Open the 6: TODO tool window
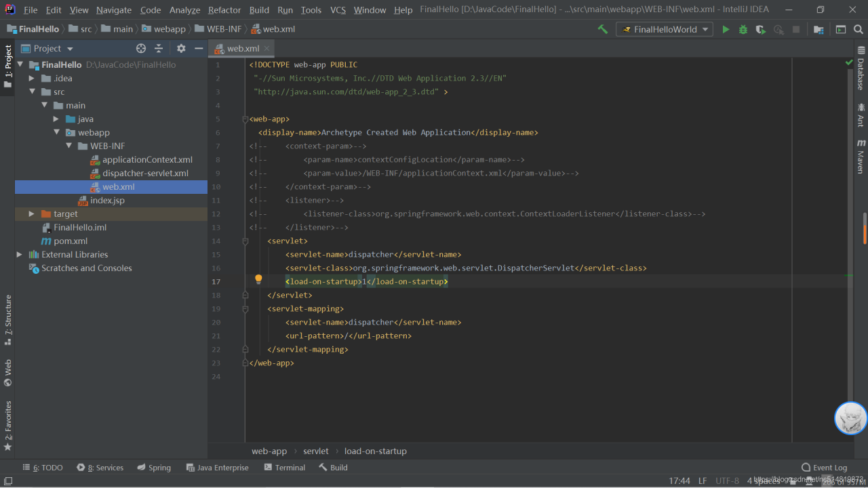The image size is (868, 488). point(43,468)
